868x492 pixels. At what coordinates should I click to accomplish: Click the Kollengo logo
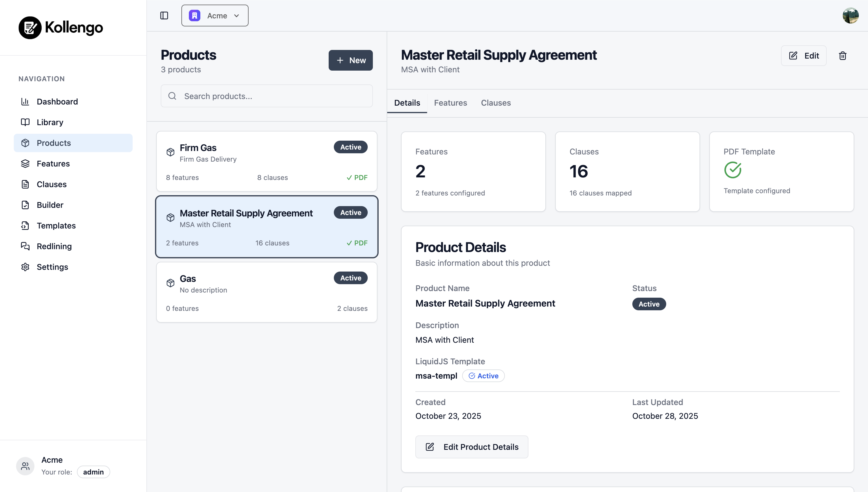(x=60, y=27)
